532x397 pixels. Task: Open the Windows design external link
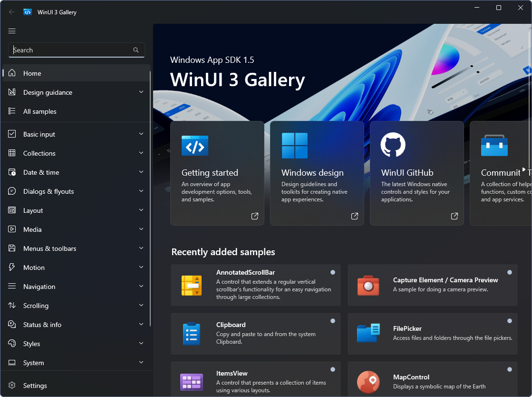[354, 216]
